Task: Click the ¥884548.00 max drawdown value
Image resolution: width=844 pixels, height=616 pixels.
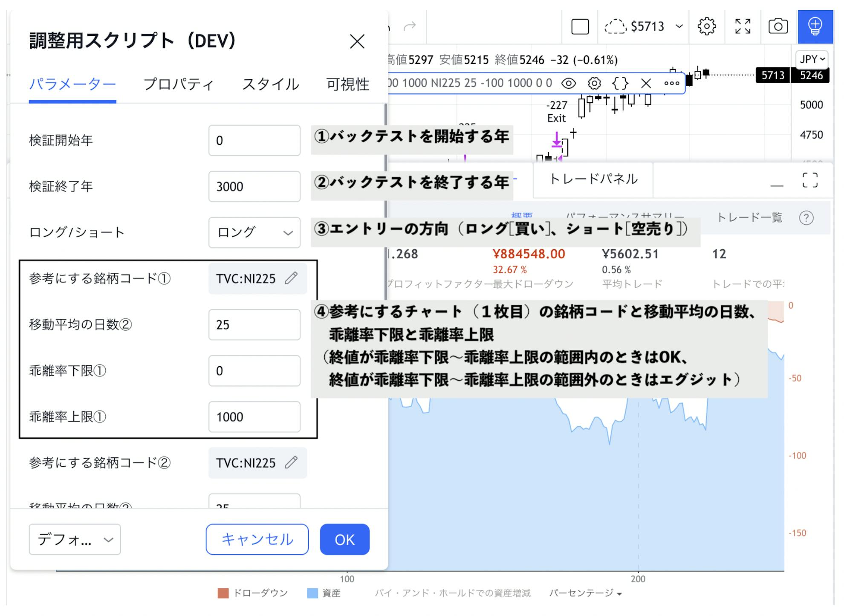Action: tap(529, 254)
